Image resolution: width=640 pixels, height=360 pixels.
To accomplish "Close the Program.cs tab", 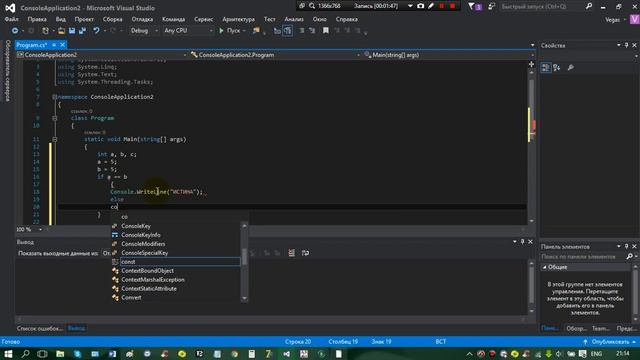I will pyautogui.click(x=62, y=45).
